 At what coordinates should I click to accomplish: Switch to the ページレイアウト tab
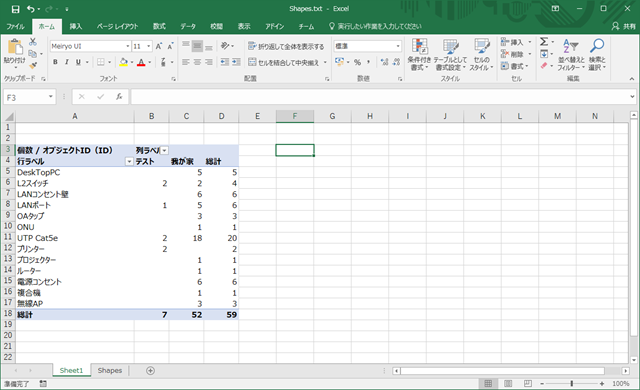coord(118,27)
